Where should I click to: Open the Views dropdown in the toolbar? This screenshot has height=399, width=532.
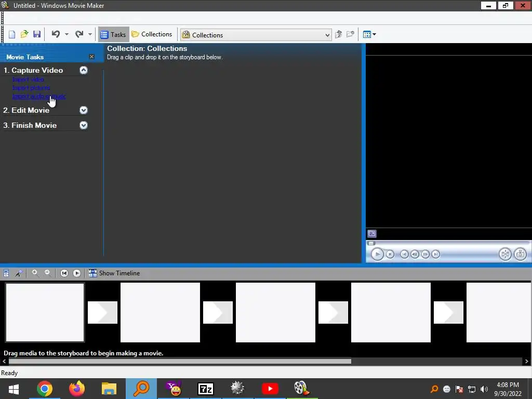pyautogui.click(x=369, y=34)
